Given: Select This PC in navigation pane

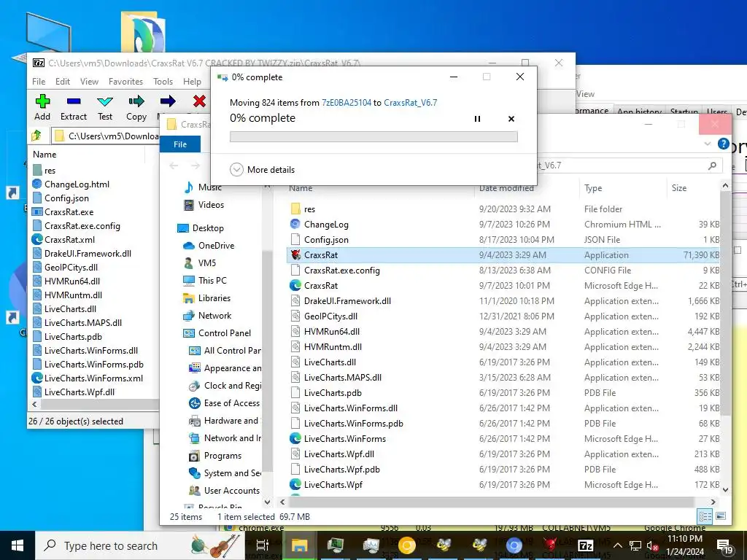Looking at the screenshot, I should [205, 281].
